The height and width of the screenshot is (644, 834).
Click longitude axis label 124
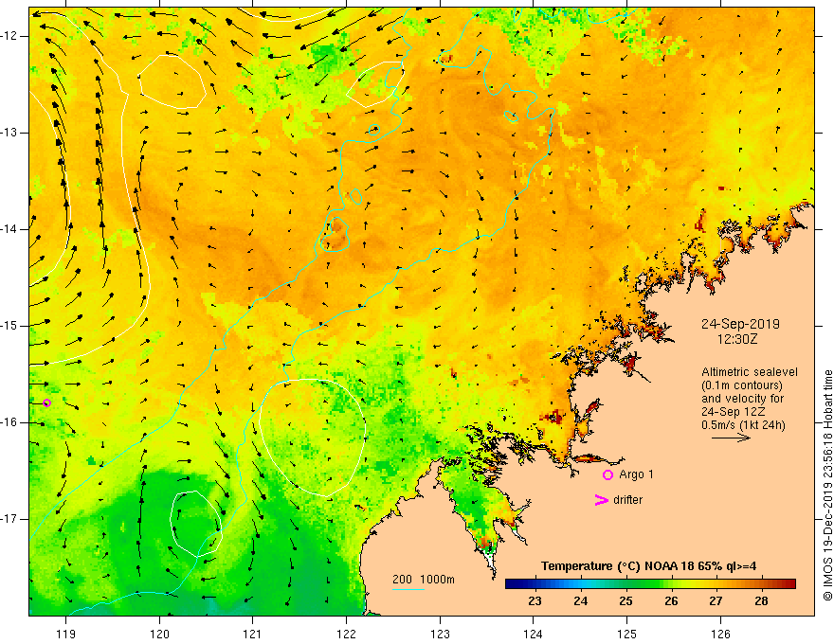[534, 634]
